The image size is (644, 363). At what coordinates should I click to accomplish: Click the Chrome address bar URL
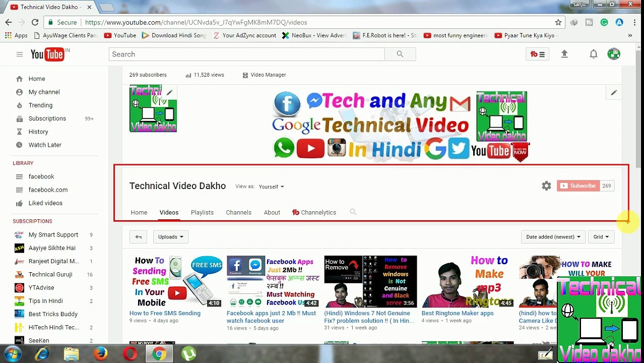coord(196,22)
